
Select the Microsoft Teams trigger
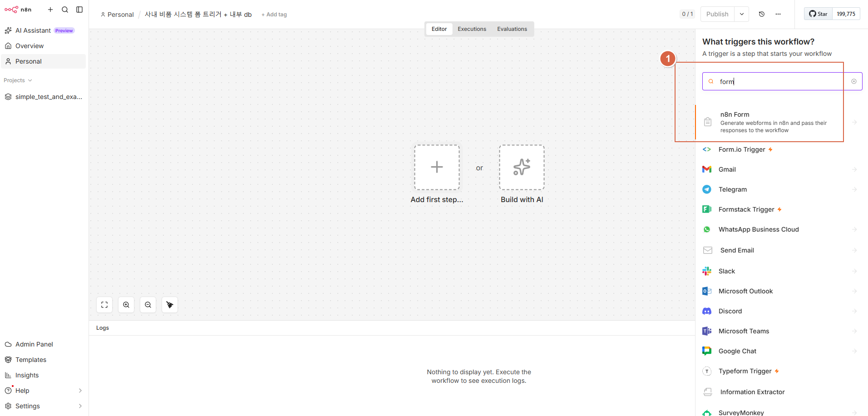[779, 331]
